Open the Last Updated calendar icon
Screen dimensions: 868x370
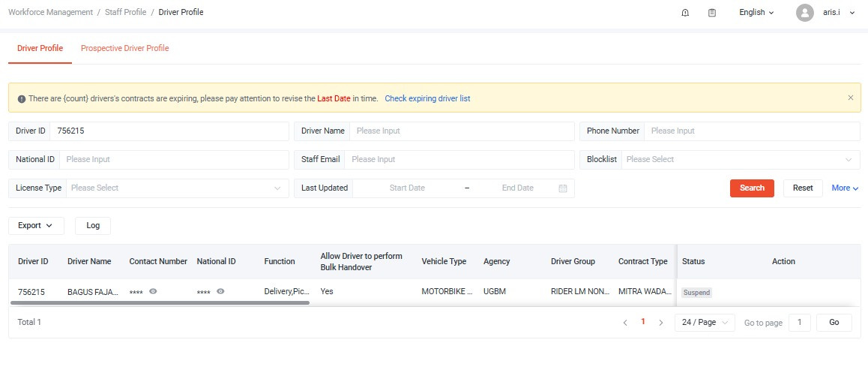click(563, 188)
